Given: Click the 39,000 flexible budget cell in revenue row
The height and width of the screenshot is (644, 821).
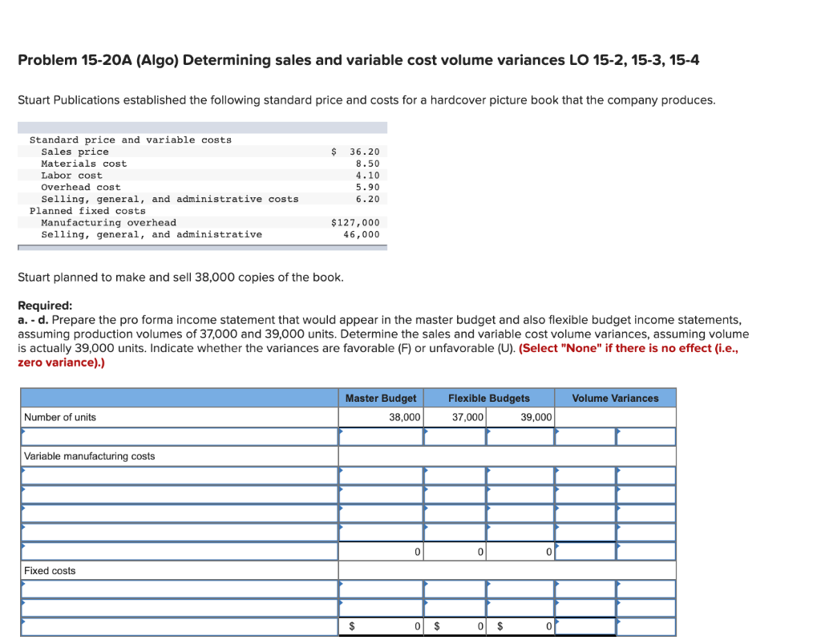Looking at the screenshot, I should click(520, 436).
